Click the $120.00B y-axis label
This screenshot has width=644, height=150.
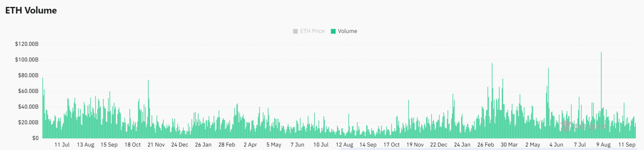coord(27,44)
